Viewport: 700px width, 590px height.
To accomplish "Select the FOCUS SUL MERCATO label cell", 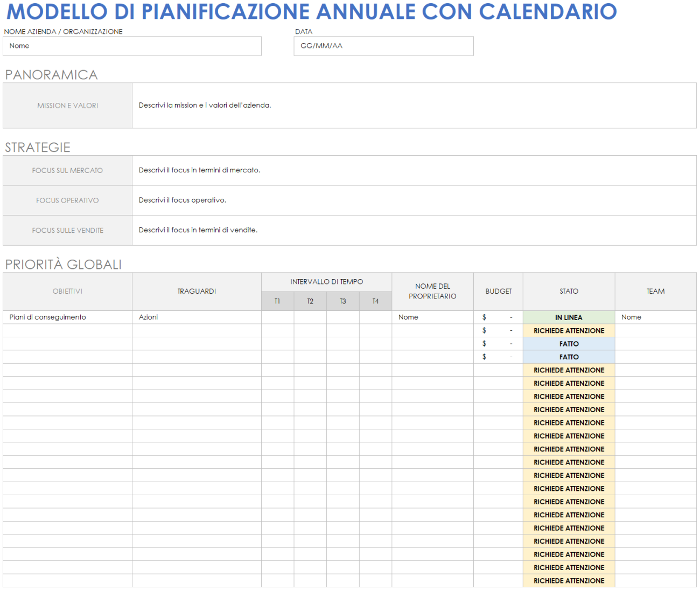I will click(x=67, y=170).
